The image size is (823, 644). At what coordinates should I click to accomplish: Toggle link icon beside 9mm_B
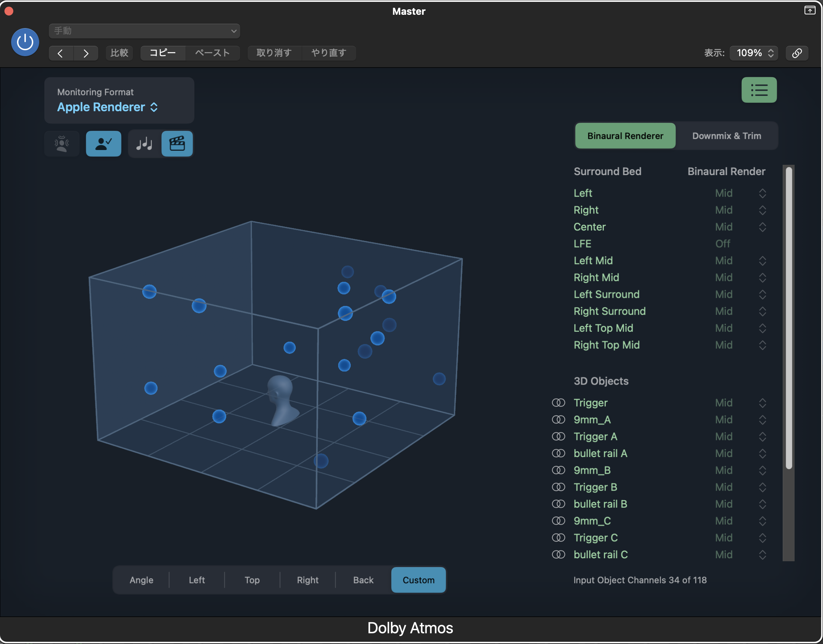(558, 470)
